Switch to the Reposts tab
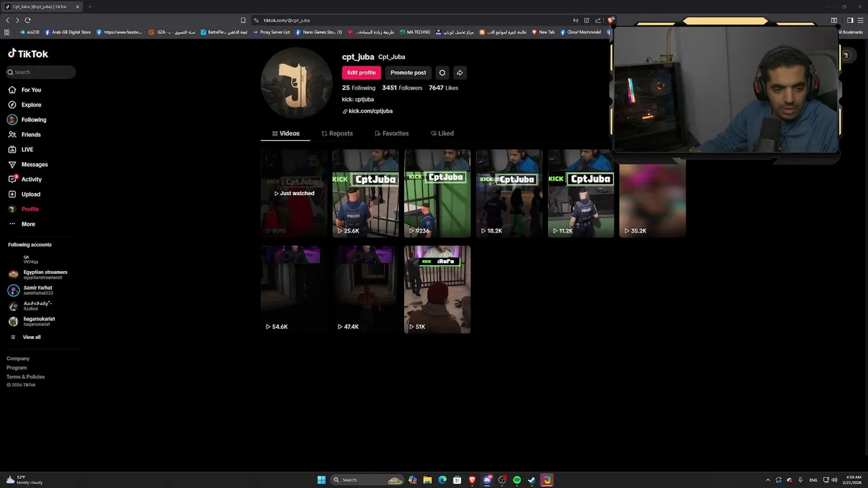868x488 pixels. tap(337, 134)
